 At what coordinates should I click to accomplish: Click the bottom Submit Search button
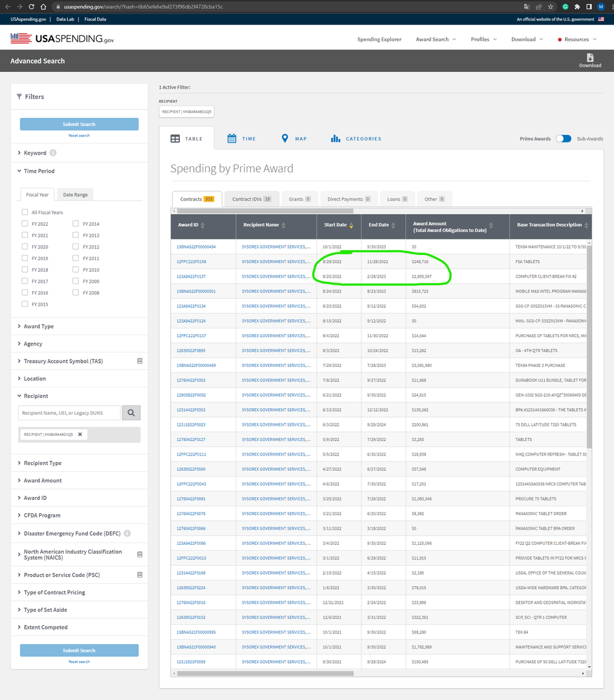(79, 650)
